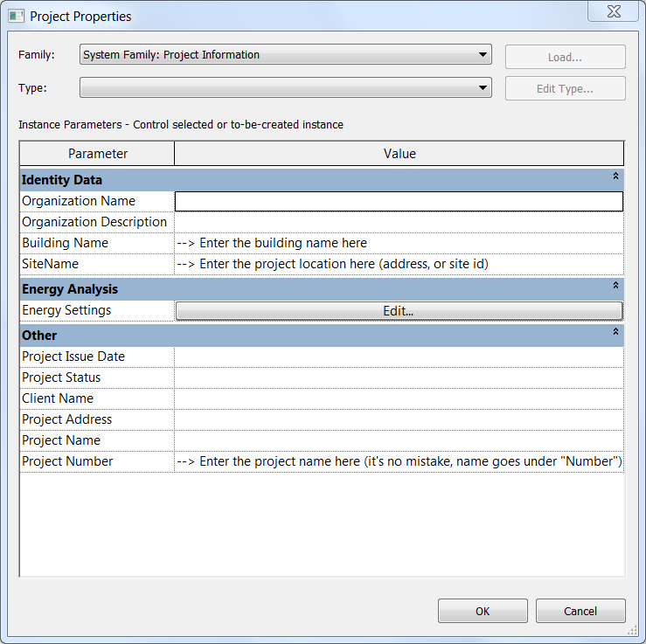Click the Project Number label
Image resolution: width=646 pixels, height=644 pixels.
67,461
